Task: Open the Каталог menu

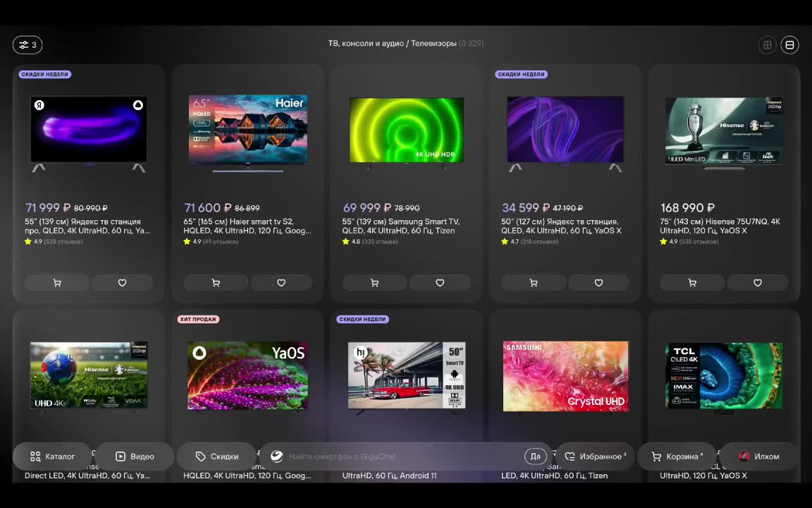Action: click(x=52, y=456)
